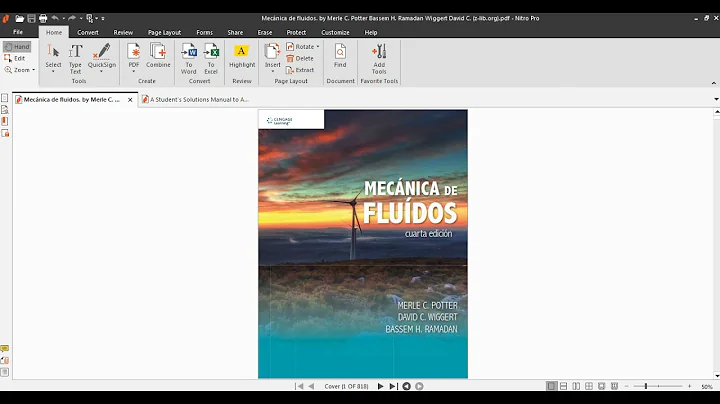
Task: Jump to the last page
Action: (393, 387)
